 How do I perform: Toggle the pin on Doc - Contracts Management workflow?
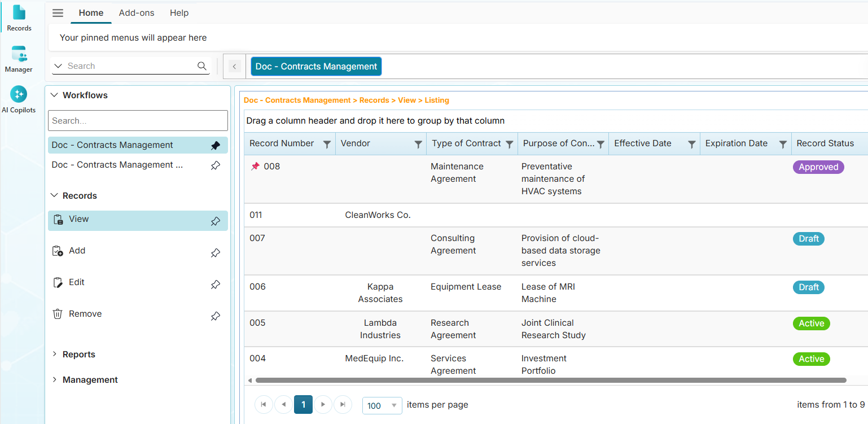tap(215, 145)
